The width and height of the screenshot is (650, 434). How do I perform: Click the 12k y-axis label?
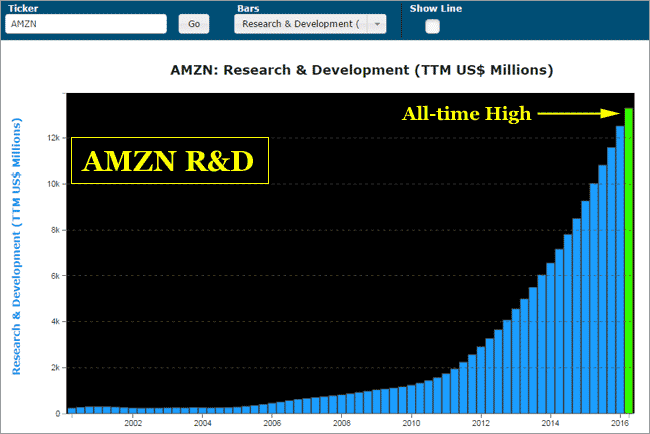point(53,138)
